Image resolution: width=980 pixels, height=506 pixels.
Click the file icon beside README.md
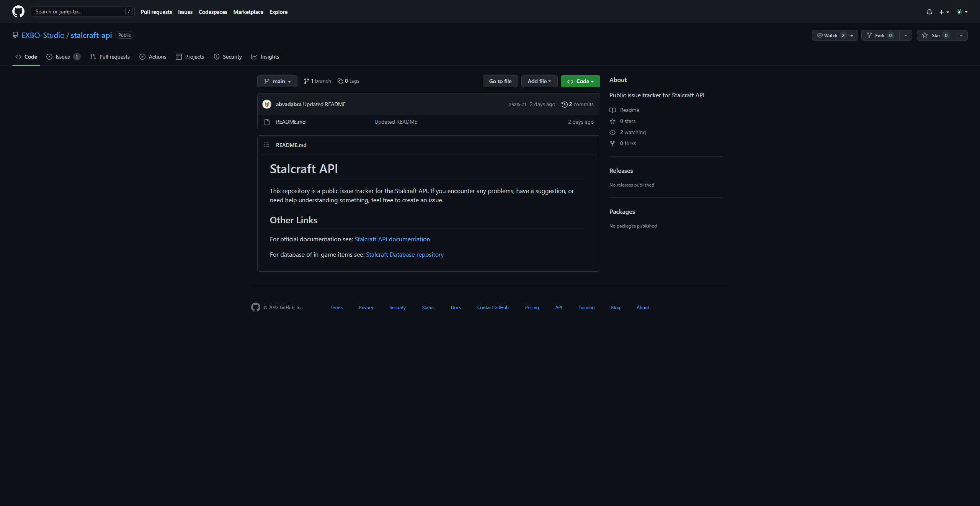click(x=267, y=122)
